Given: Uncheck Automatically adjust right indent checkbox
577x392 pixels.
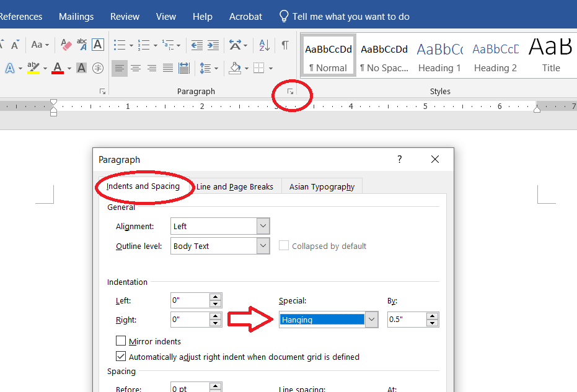Looking at the screenshot, I should tap(121, 357).
